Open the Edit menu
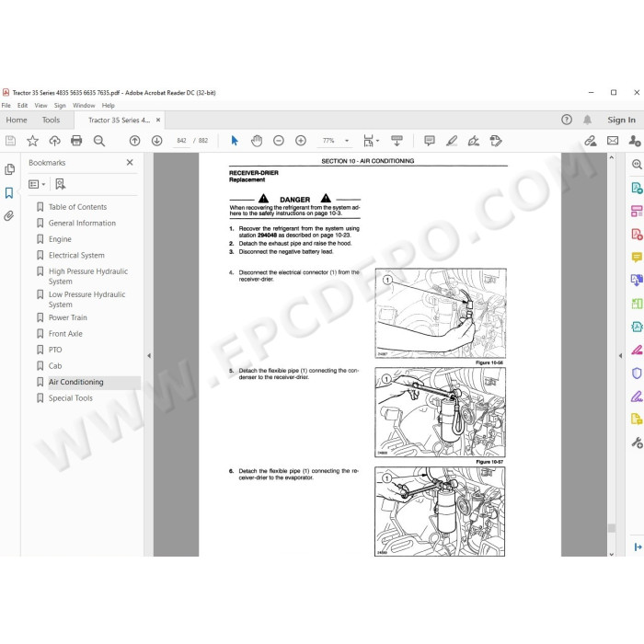This screenshot has width=644, height=644. point(22,106)
